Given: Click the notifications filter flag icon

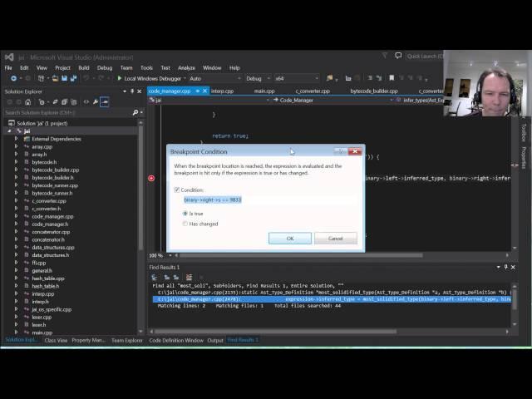Looking at the screenshot, I should (385, 56).
